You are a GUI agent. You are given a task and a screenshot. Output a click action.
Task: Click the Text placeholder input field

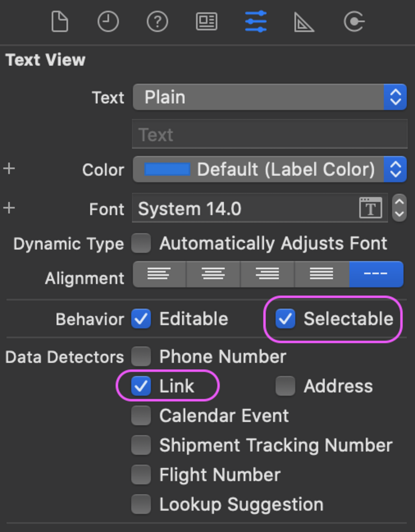coord(269,134)
